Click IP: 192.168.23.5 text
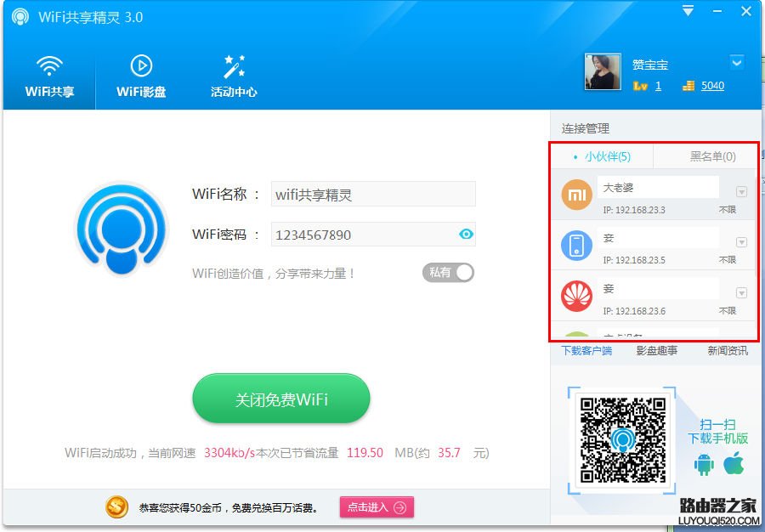This screenshot has width=765, height=532. pos(634,260)
